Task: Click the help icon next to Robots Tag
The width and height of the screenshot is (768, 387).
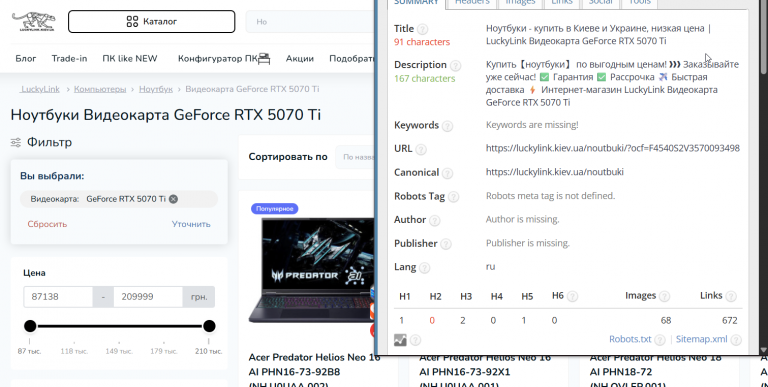Action: (x=454, y=197)
